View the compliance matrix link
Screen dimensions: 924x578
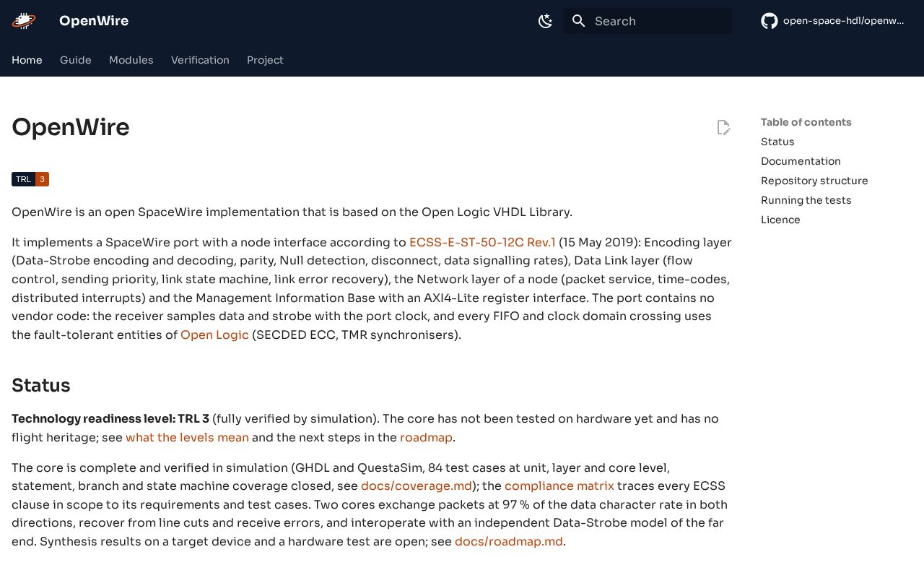[x=559, y=486]
